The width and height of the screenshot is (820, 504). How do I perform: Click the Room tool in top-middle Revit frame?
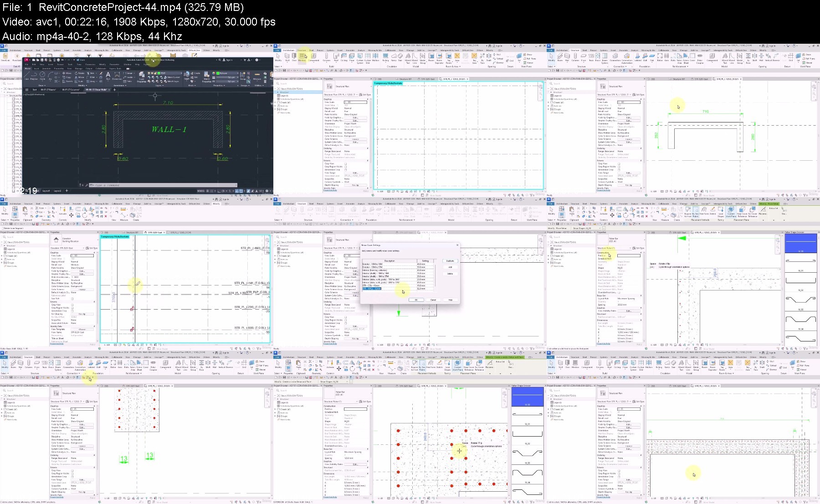pos(431,56)
